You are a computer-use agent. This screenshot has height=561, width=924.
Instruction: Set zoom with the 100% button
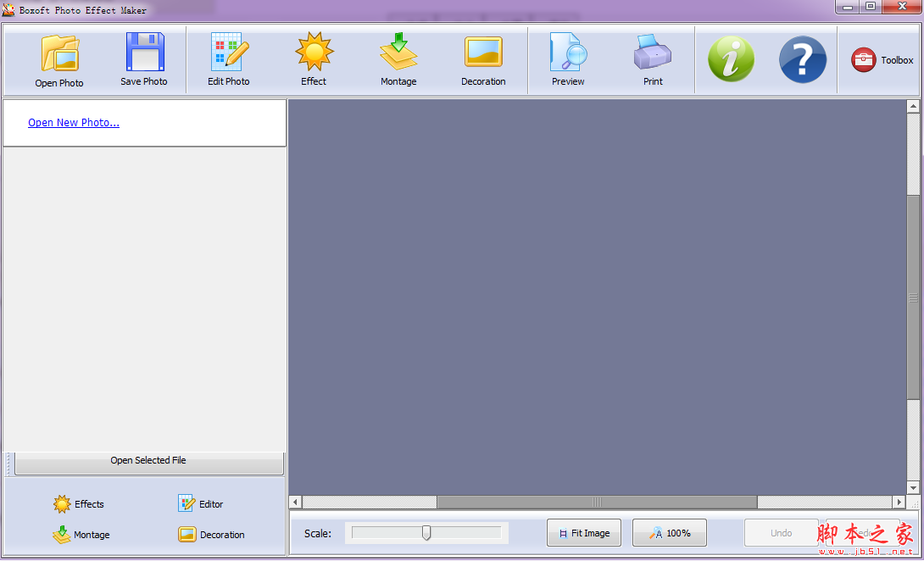(x=670, y=533)
